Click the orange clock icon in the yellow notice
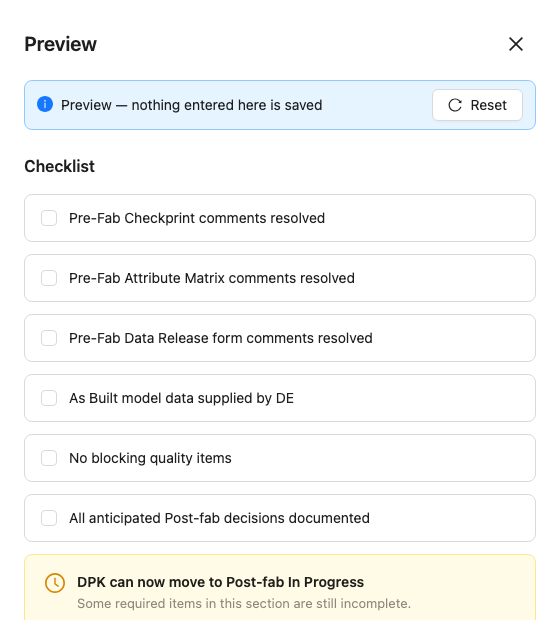This screenshot has width=560, height=620. click(x=55, y=583)
